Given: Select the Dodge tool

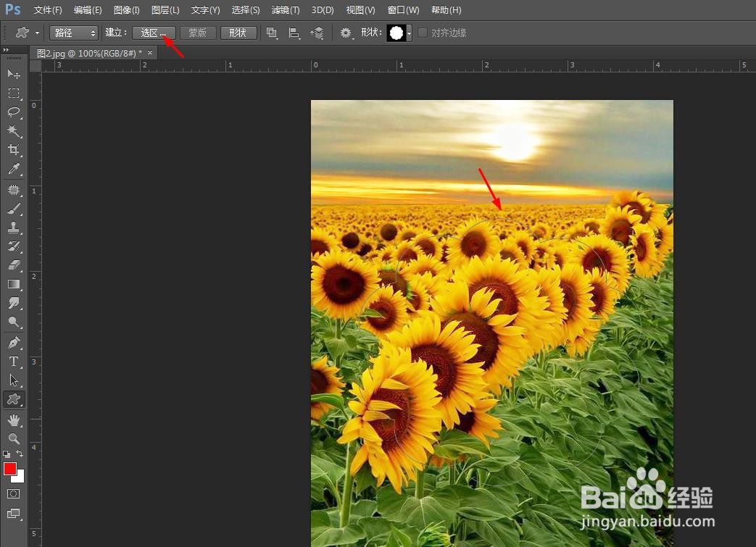Looking at the screenshot, I should click(14, 322).
